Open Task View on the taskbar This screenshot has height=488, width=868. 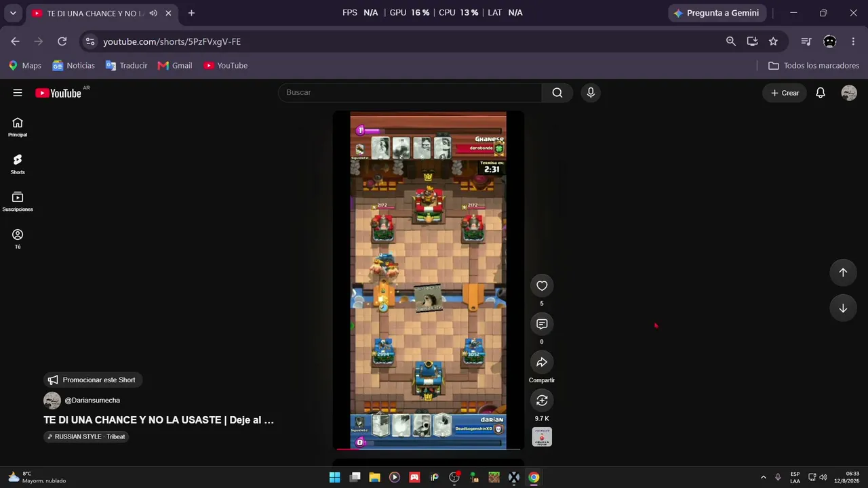click(x=355, y=477)
